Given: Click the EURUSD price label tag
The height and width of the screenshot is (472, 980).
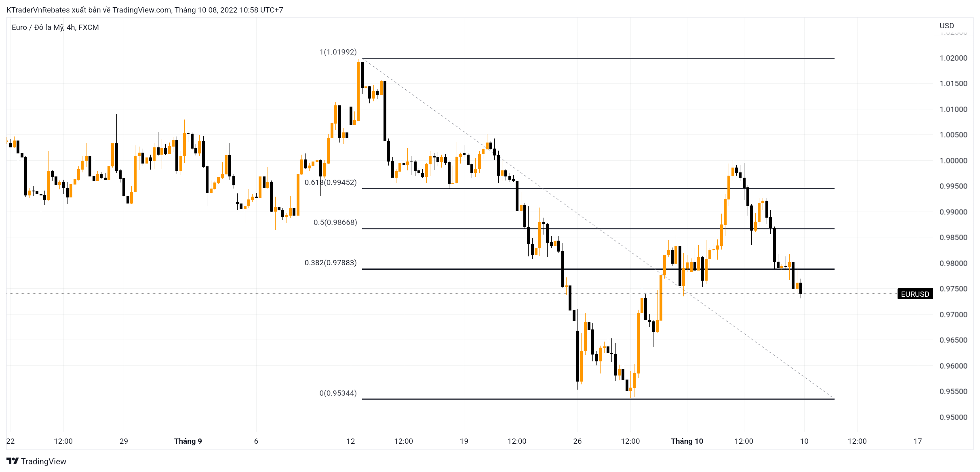Looking at the screenshot, I should point(915,294).
